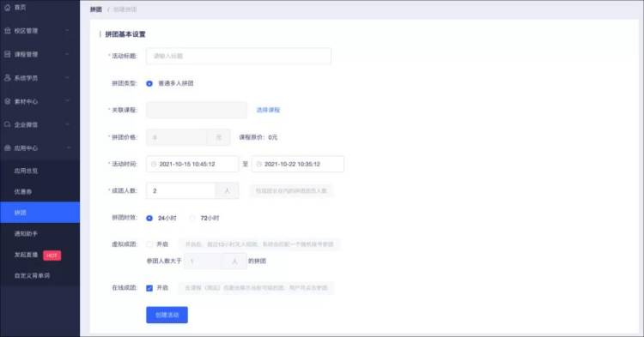Click the 活动标题 input field
The height and width of the screenshot is (337, 644).
(x=238, y=56)
